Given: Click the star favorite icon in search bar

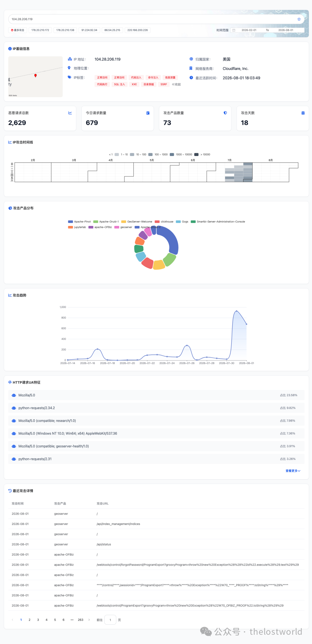Looking at the screenshot, I should coord(299,19).
